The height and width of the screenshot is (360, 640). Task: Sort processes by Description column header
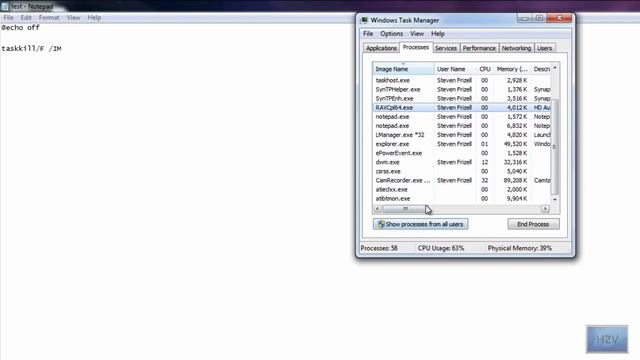541,69
